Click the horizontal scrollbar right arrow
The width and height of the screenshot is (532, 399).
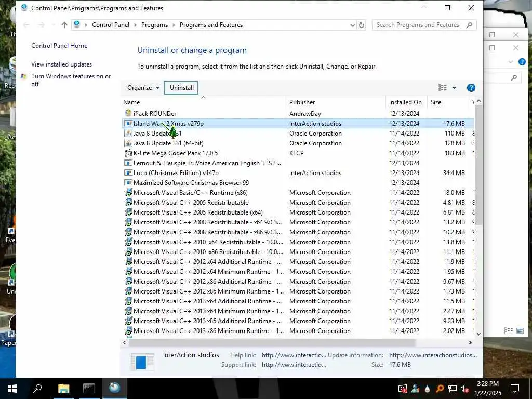[x=470, y=343]
